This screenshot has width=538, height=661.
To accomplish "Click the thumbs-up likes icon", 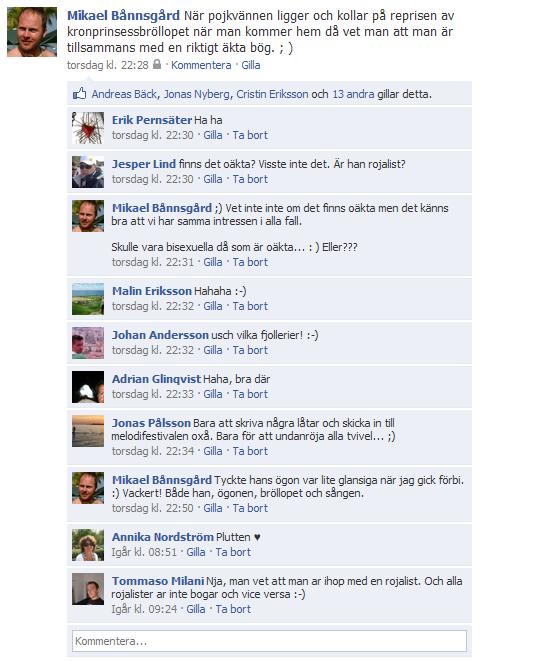I will pos(80,94).
